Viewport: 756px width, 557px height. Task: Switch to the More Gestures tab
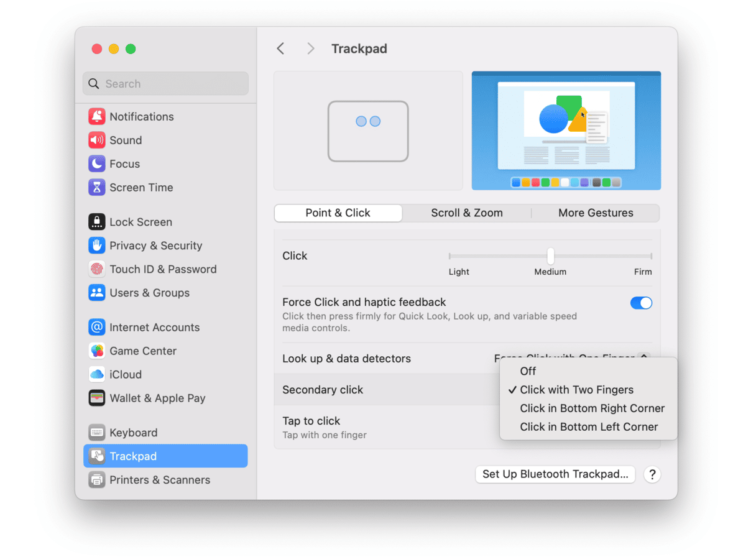point(595,213)
